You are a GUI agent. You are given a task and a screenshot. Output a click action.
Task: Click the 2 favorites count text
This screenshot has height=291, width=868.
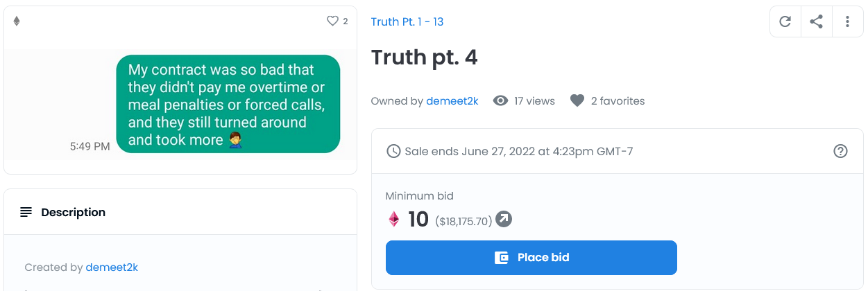pos(618,101)
